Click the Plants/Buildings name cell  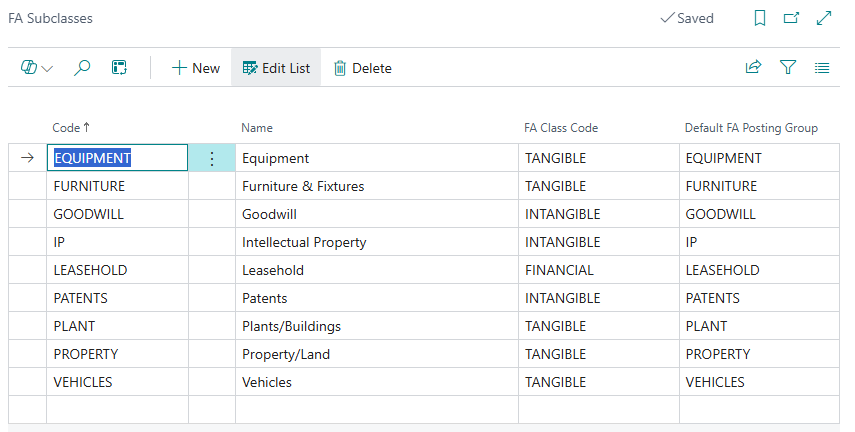(x=377, y=326)
